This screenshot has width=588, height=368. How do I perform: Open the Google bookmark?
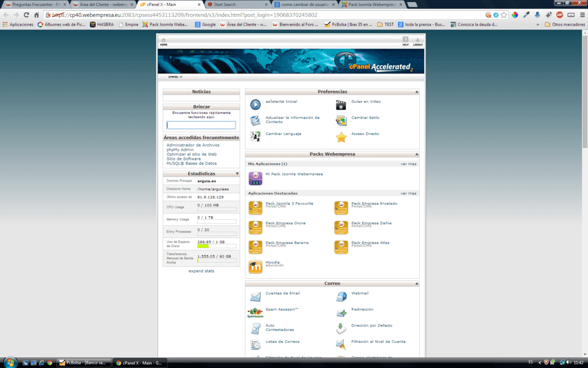205,25
